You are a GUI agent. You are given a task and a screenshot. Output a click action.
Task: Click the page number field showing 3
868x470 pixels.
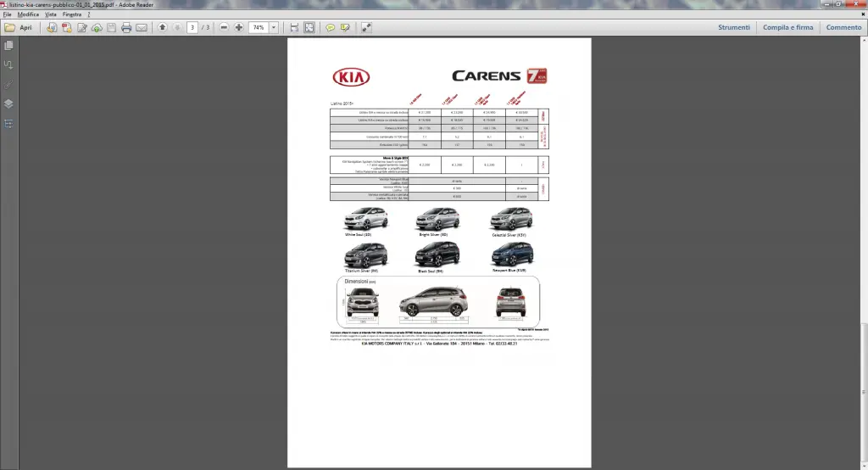192,27
